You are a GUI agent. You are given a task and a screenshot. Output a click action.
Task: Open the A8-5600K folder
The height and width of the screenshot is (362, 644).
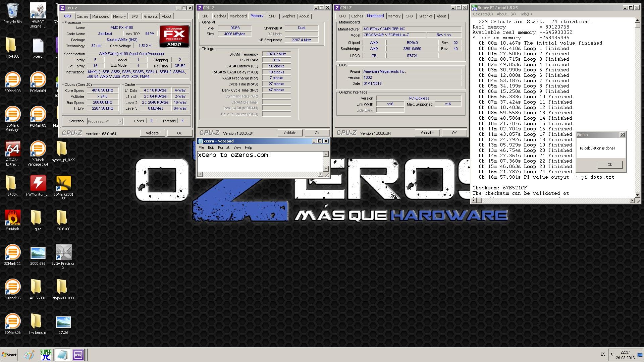click(x=38, y=290)
